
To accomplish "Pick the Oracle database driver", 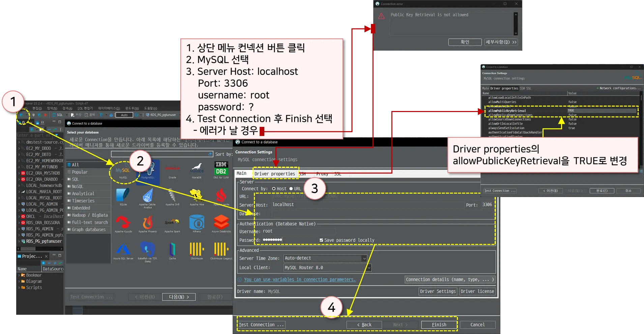I will click(172, 171).
